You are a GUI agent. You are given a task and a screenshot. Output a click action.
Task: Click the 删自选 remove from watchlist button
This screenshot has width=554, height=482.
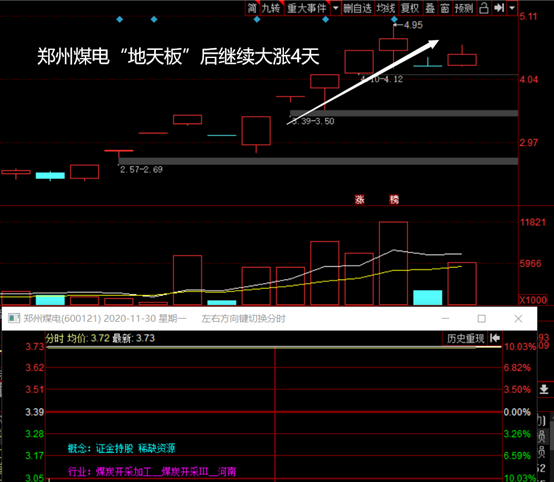tap(357, 8)
